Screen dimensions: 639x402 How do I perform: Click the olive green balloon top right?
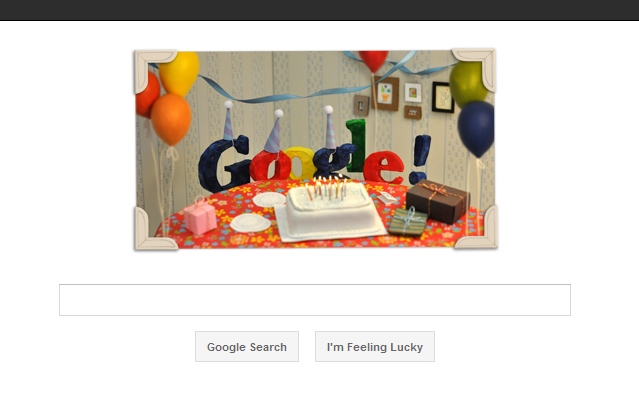[x=468, y=84]
